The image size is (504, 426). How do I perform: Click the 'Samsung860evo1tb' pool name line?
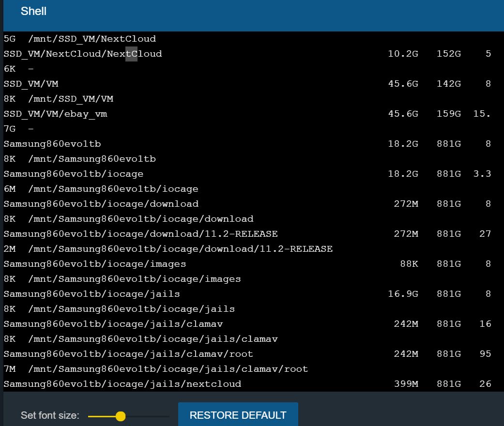click(52, 144)
